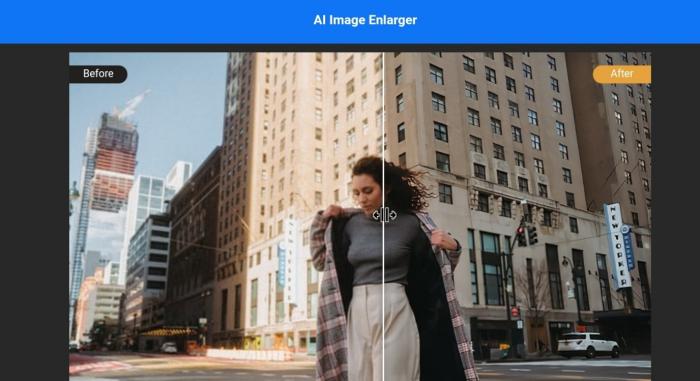The height and width of the screenshot is (381, 700).
Task: Click the before/after comparison slider handle
Action: coord(384,215)
